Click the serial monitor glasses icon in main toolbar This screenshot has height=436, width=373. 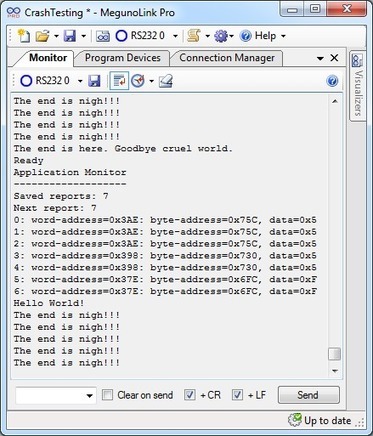click(103, 36)
